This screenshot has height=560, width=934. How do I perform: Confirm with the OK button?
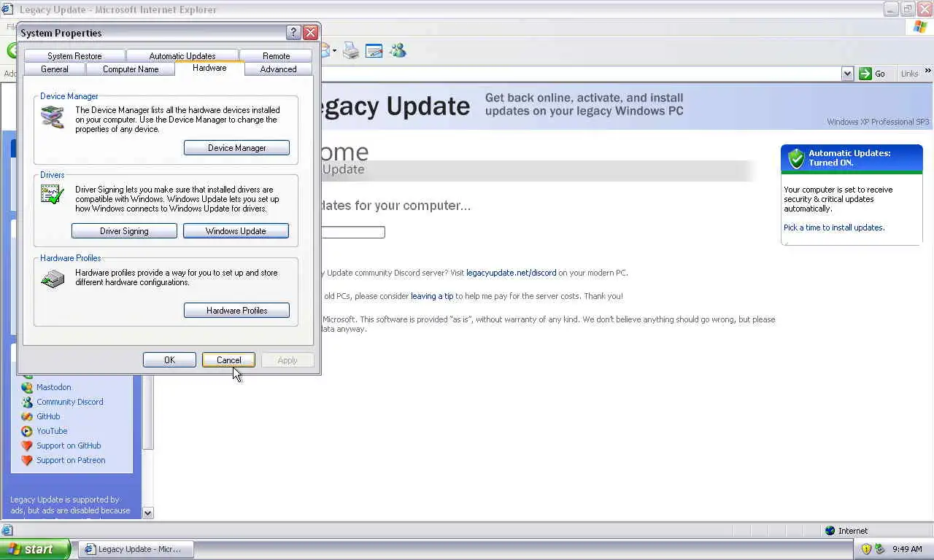tap(169, 360)
